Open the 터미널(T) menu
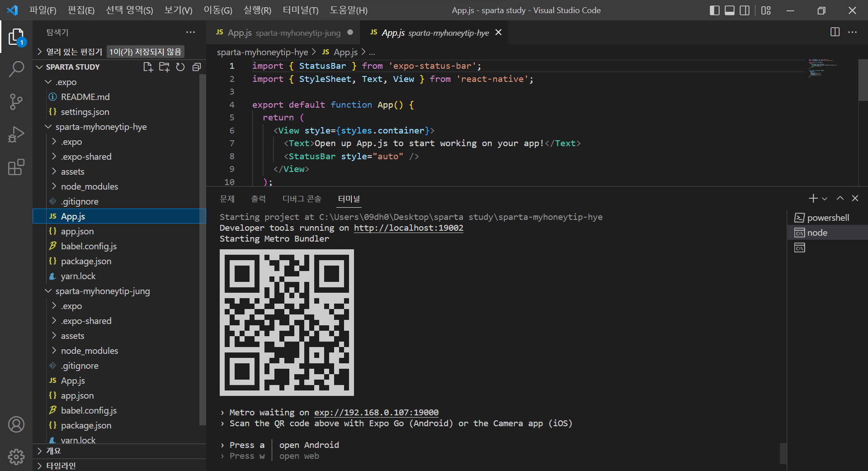Screen dimensions: 868x471 pos(301,10)
